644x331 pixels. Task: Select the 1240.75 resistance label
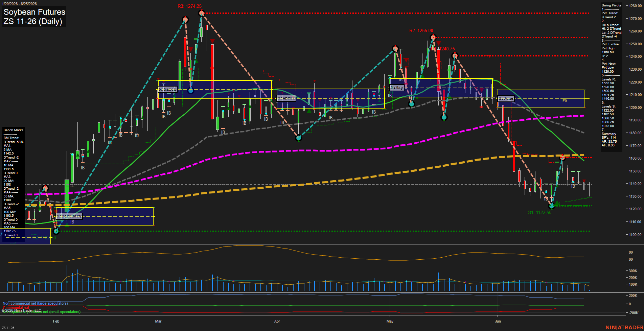(447, 49)
